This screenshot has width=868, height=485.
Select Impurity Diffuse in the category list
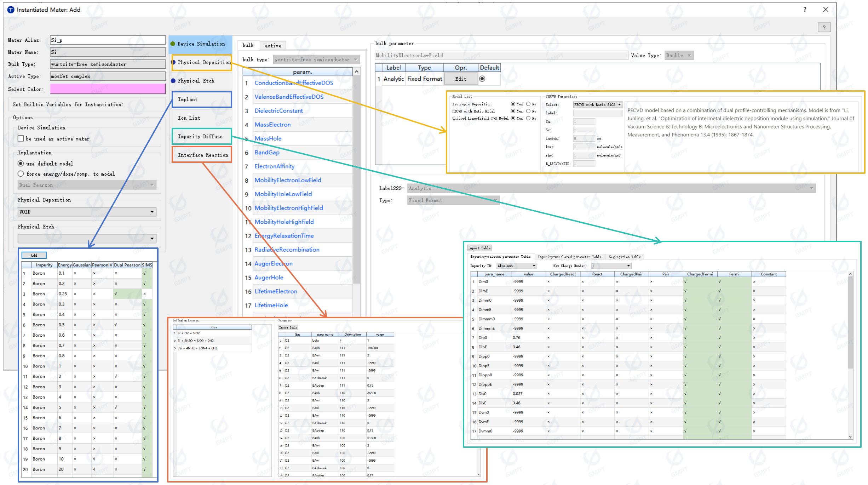202,136
